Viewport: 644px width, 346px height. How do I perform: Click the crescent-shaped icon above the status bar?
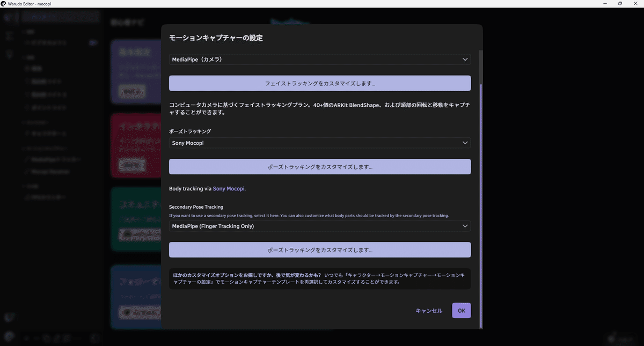point(9,316)
